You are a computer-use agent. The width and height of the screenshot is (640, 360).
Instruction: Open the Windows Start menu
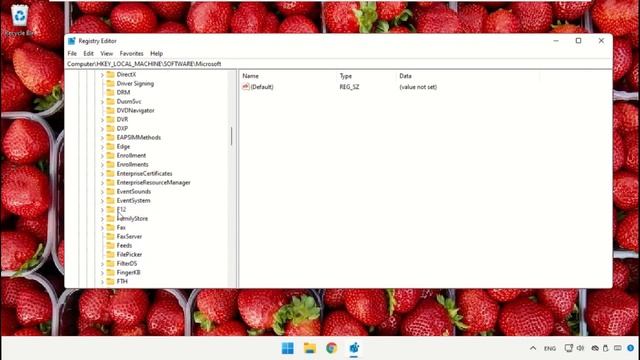pyautogui.click(x=288, y=348)
